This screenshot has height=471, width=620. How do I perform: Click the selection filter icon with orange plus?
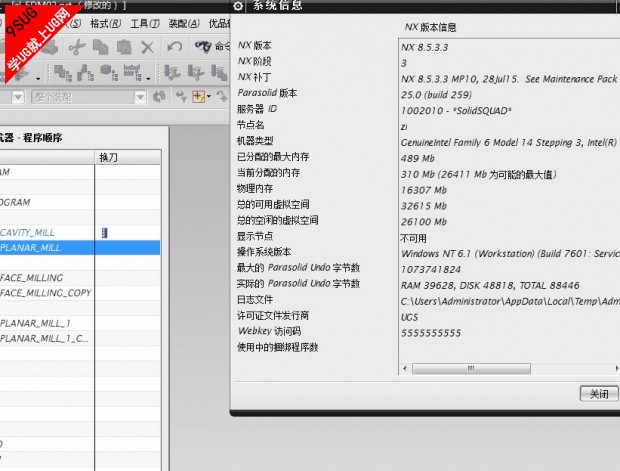point(198,96)
